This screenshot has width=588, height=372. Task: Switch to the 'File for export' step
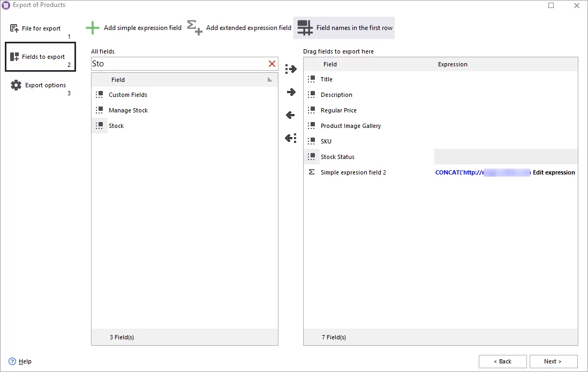40,28
